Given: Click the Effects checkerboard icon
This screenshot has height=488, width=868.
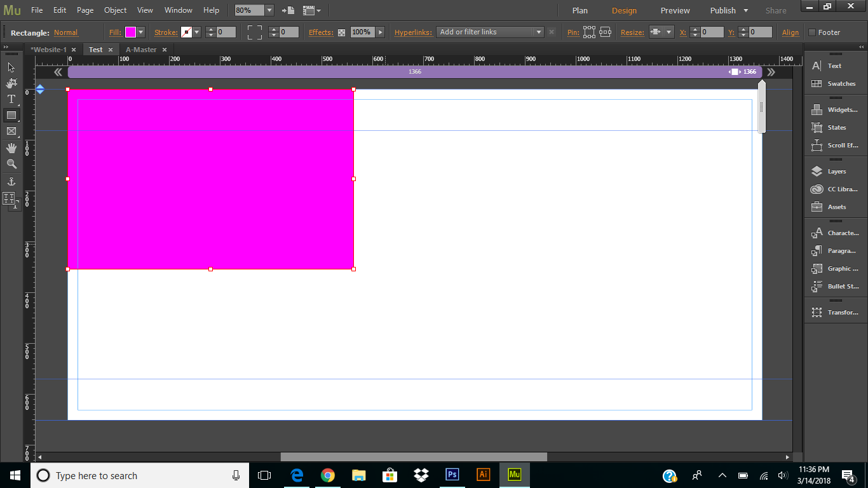Looking at the screenshot, I should pos(341,32).
